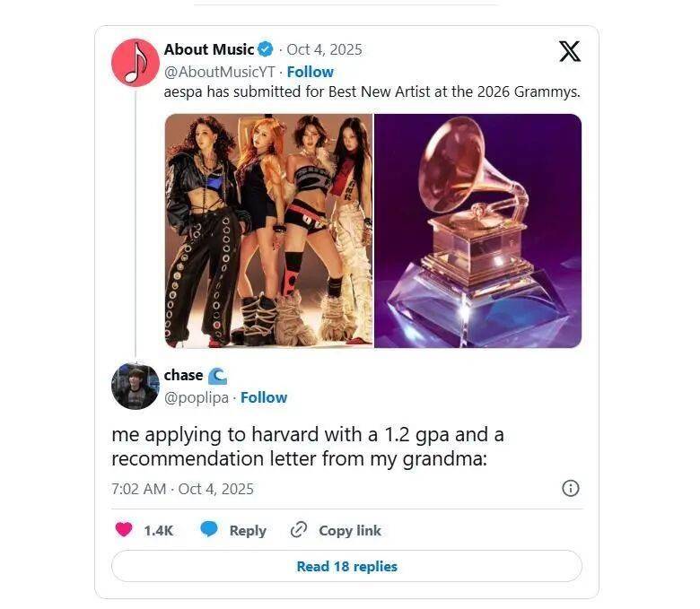Screen dimensions: 700x609
Task: Follow the @poplipa account
Action: point(264,397)
